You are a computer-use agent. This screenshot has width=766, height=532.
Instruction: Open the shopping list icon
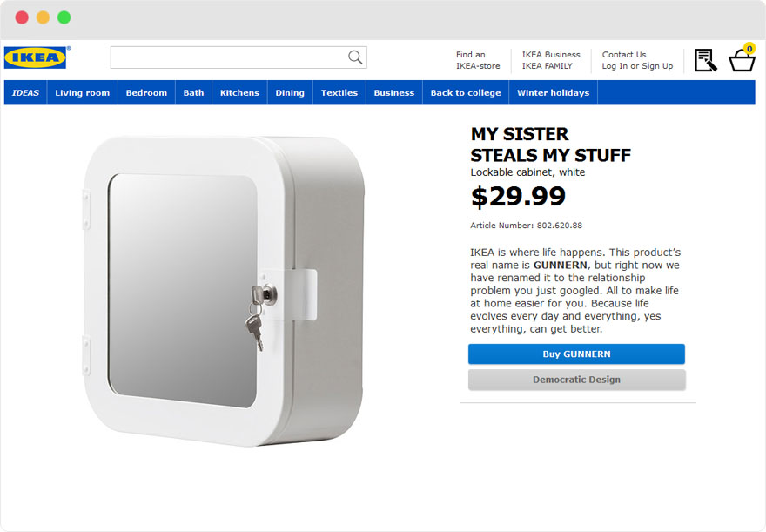[705, 60]
